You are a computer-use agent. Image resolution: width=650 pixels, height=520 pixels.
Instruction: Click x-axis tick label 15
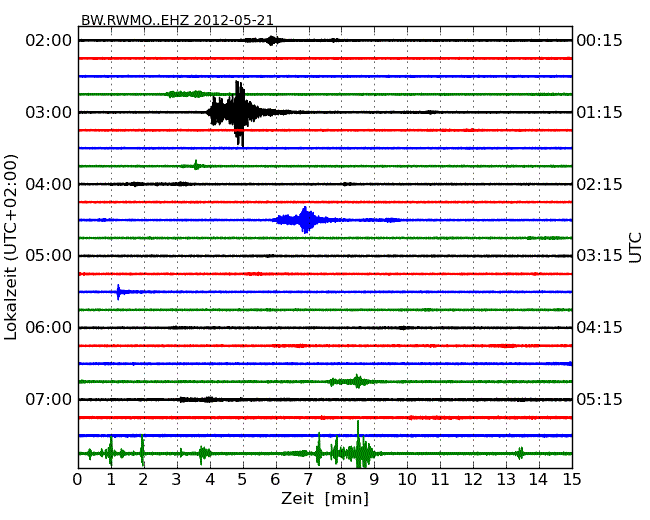tap(572, 479)
